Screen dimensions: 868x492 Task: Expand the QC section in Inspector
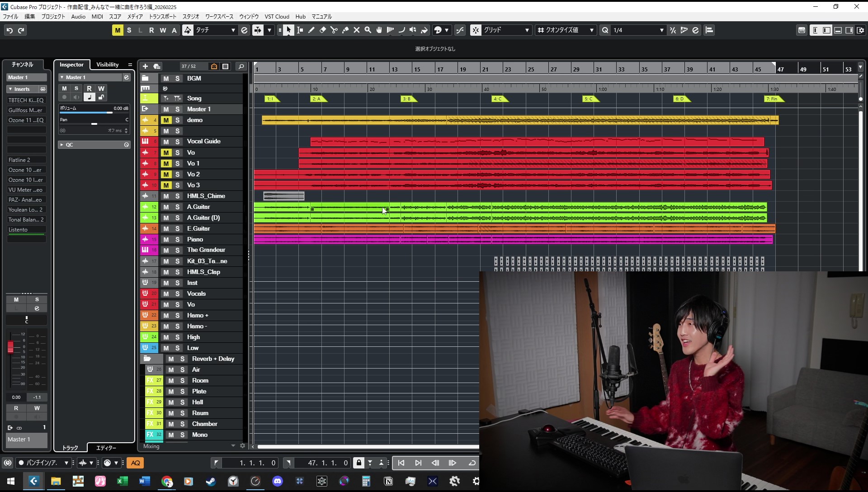pyautogui.click(x=62, y=145)
